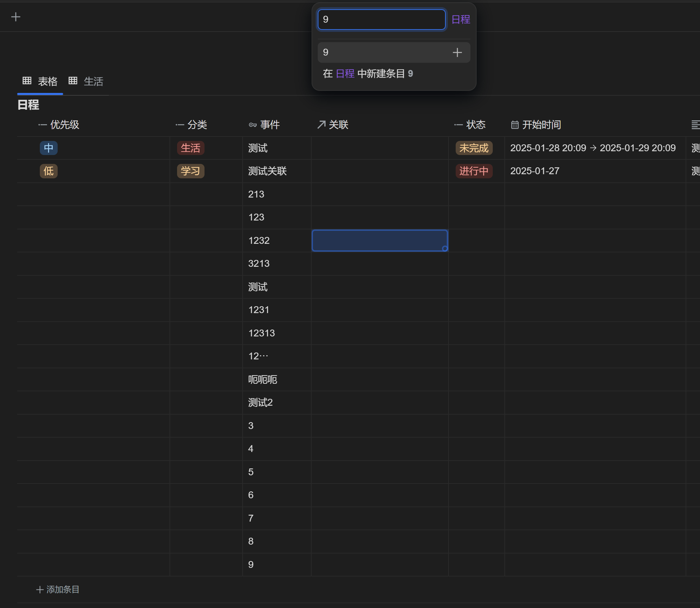This screenshot has width=700, height=608.
Task: Click the plus icon at top left
Action: pyautogui.click(x=16, y=17)
